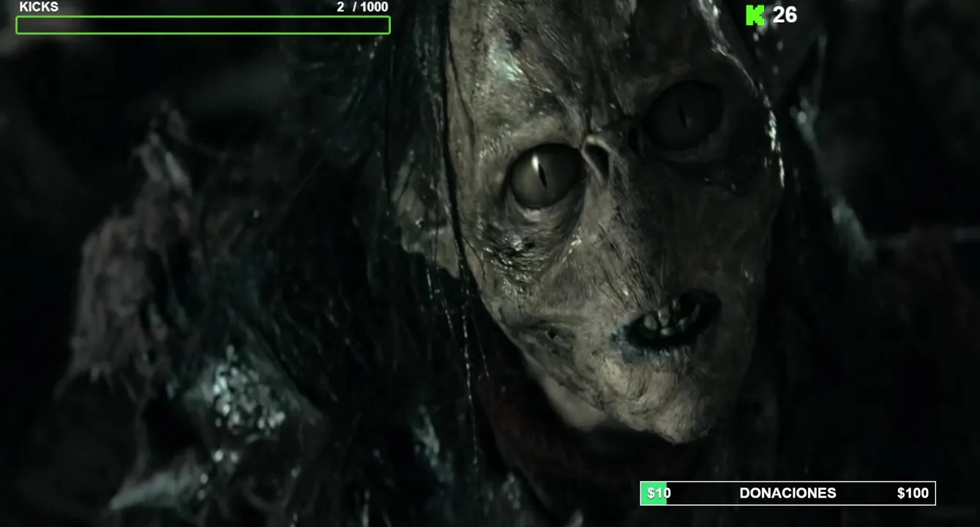The width and height of the screenshot is (980, 527).
Task: Click the KICKS goal progress bar
Action: (203, 25)
